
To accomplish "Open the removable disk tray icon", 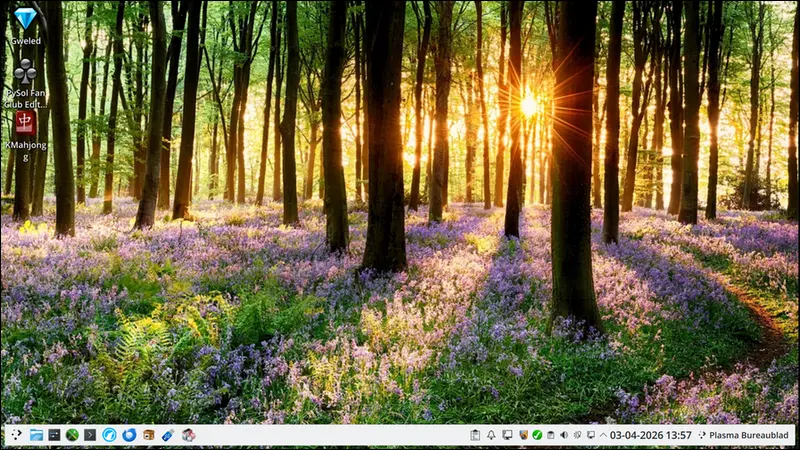I will click(551, 435).
